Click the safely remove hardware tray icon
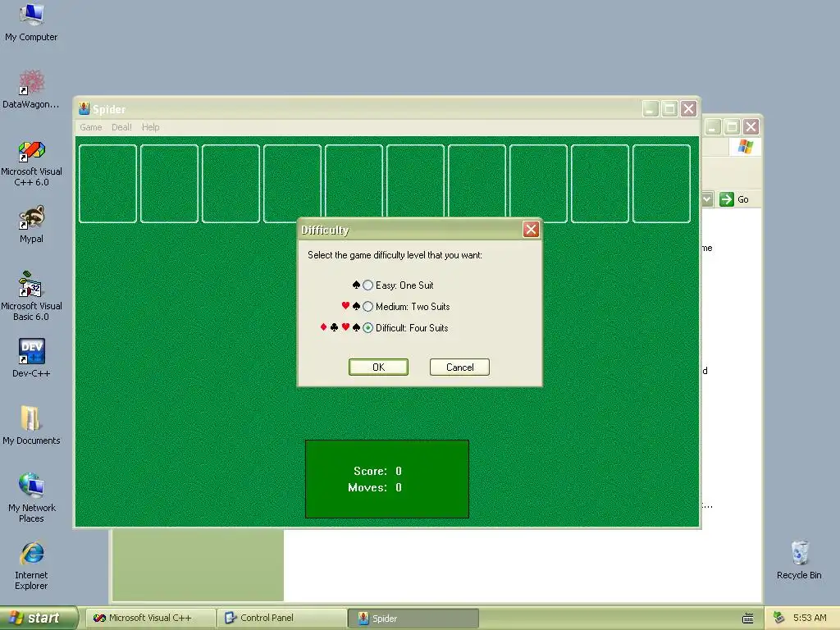840x630 pixels. tap(779, 618)
